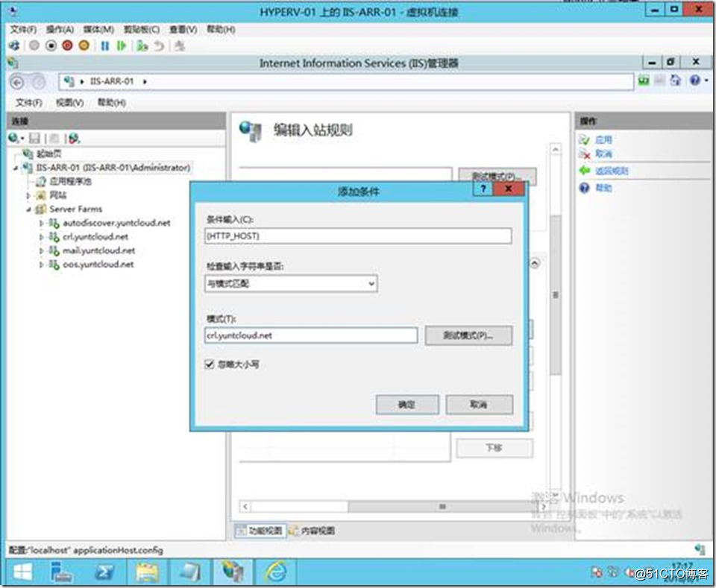
Task: Open Server Manager from the taskbar
Action: [x=61, y=572]
